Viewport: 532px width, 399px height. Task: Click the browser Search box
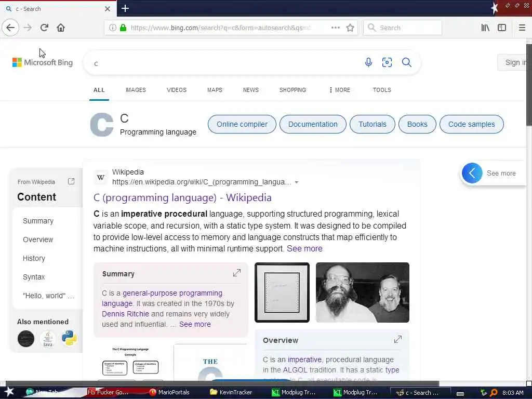[403, 28]
